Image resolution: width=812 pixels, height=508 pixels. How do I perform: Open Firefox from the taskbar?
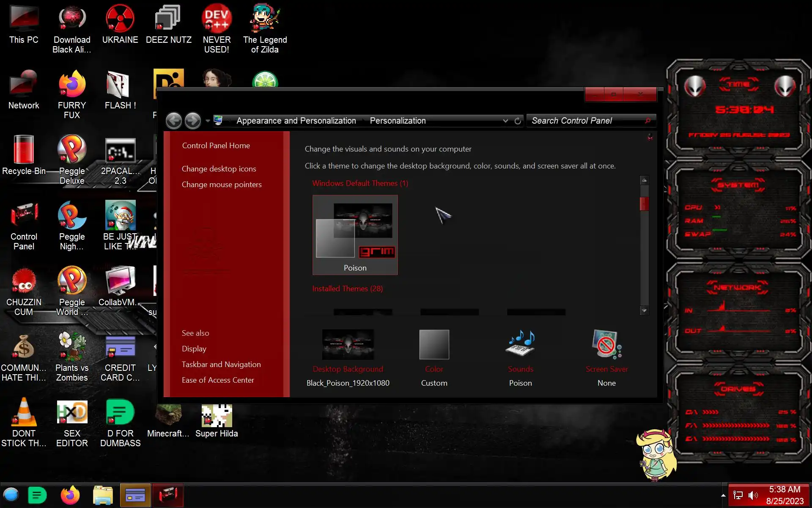[x=70, y=495]
